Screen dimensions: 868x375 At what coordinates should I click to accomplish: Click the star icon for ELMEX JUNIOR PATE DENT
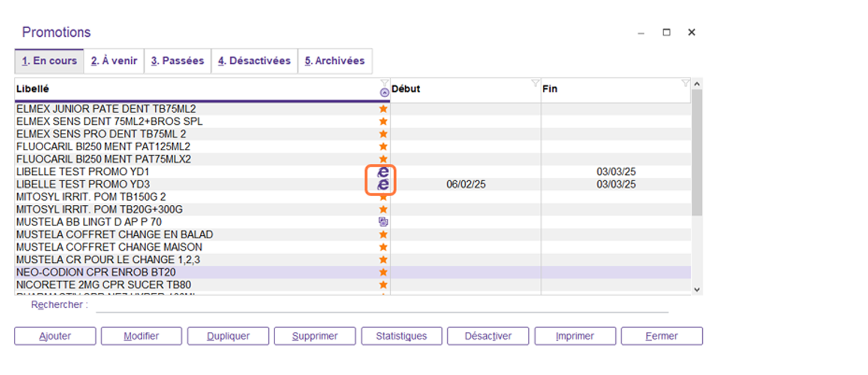click(x=383, y=109)
